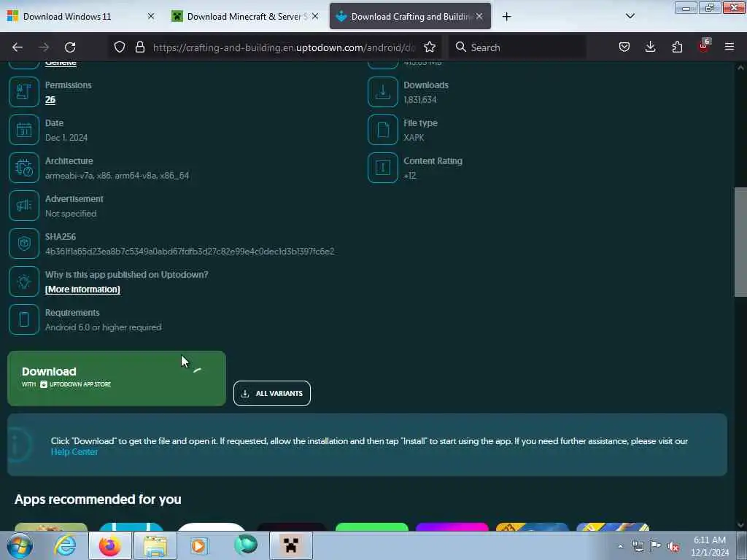This screenshot has height=560, width=747.
Task: Open the Firefox hamburger menu
Action: (729, 47)
